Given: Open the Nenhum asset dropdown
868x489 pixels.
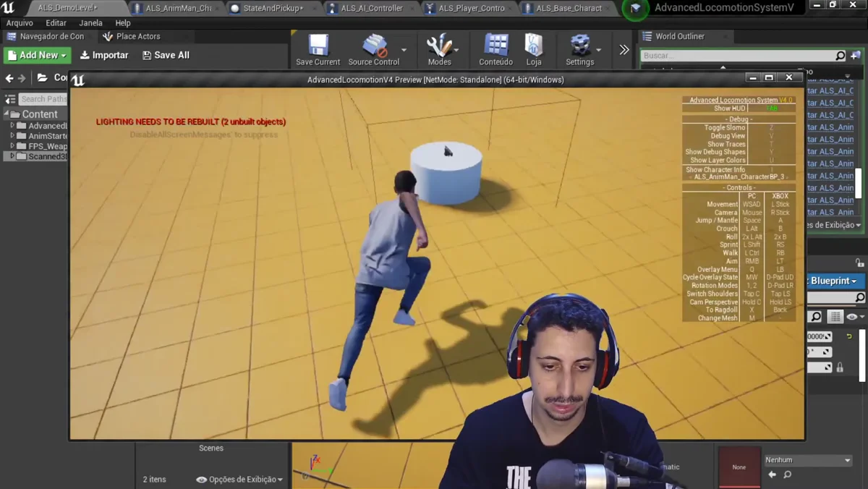Looking at the screenshot, I should click(808, 460).
